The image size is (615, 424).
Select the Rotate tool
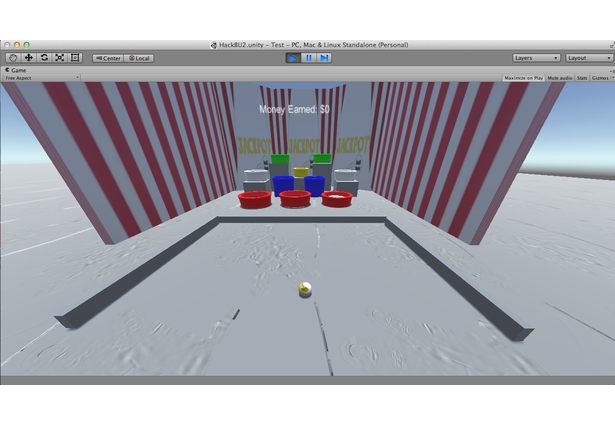[44, 58]
